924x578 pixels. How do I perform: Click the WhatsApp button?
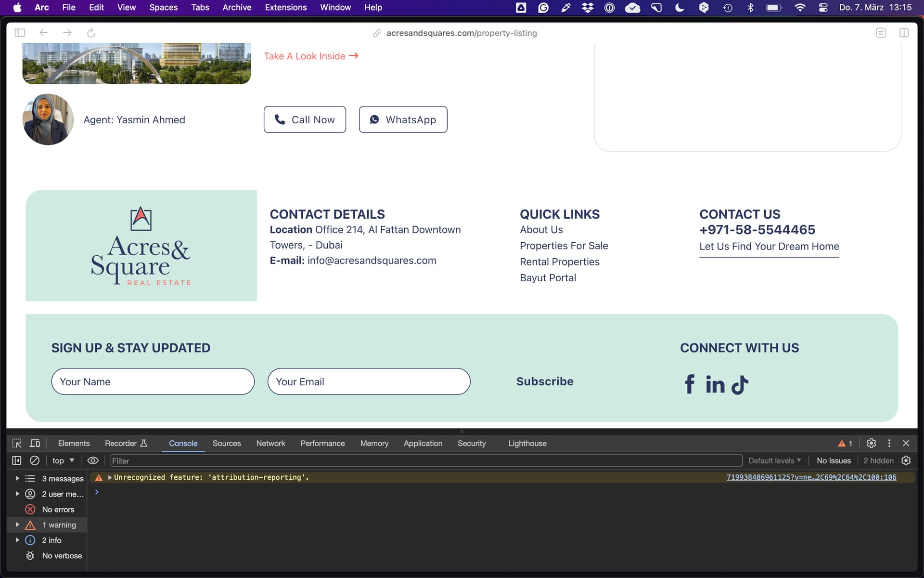(x=403, y=119)
